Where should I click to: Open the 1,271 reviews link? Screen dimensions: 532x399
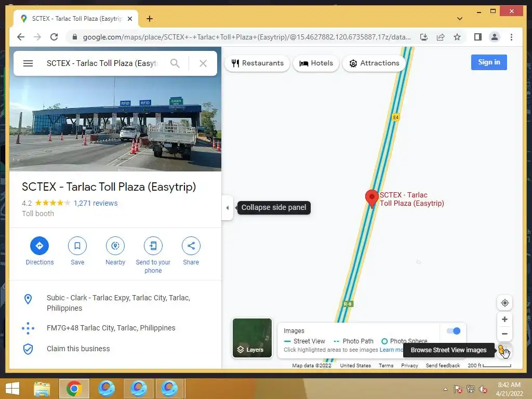pos(96,203)
